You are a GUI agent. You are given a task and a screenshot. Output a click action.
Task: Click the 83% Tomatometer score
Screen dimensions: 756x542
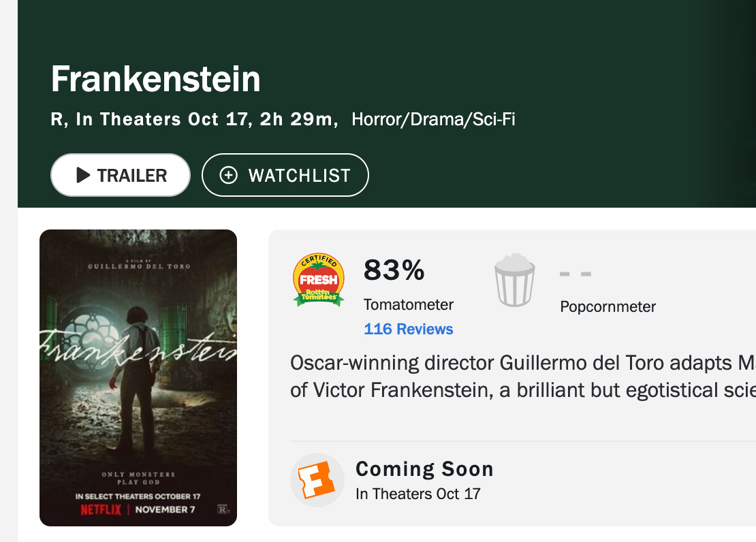[x=394, y=270]
